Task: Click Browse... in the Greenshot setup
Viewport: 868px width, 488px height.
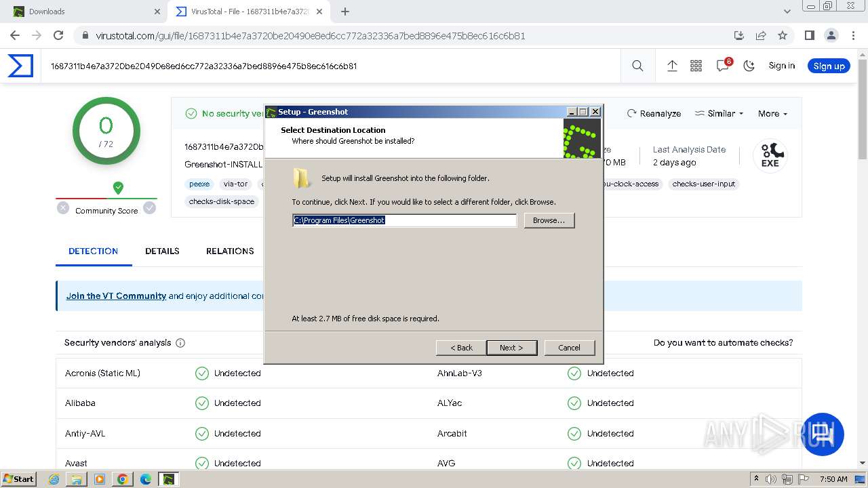Action: [549, 220]
